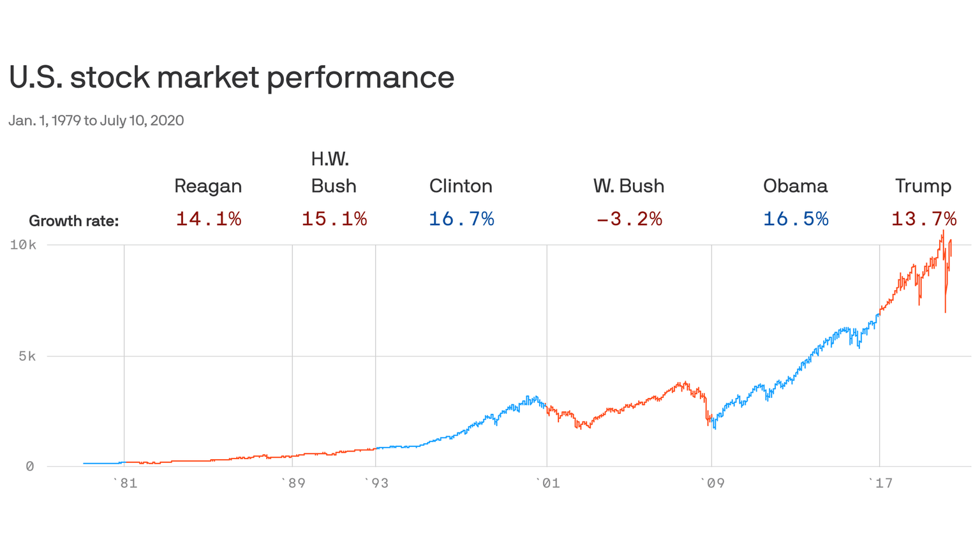
Task: Click the "U.S. stock market performance" chart title
Action: point(232,78)
